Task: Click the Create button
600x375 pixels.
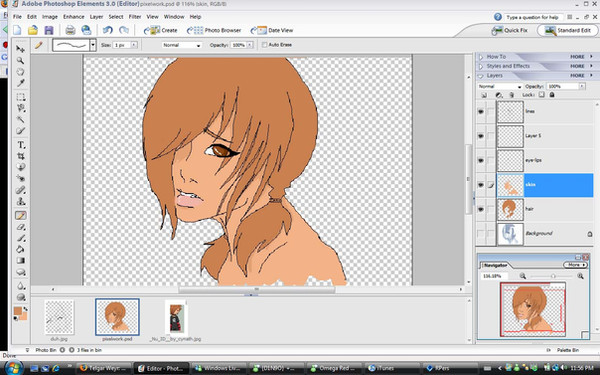Action: point(160,30)
